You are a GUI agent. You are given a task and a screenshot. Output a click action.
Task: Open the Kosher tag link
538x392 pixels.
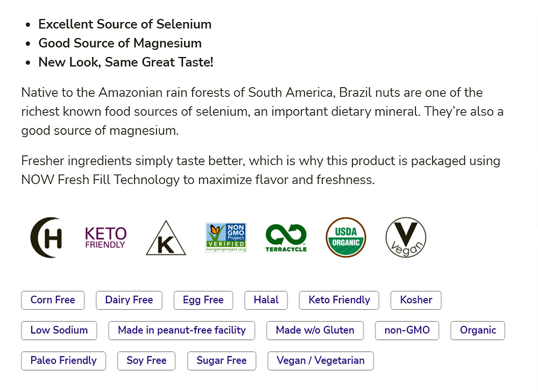tap(416, 300)
